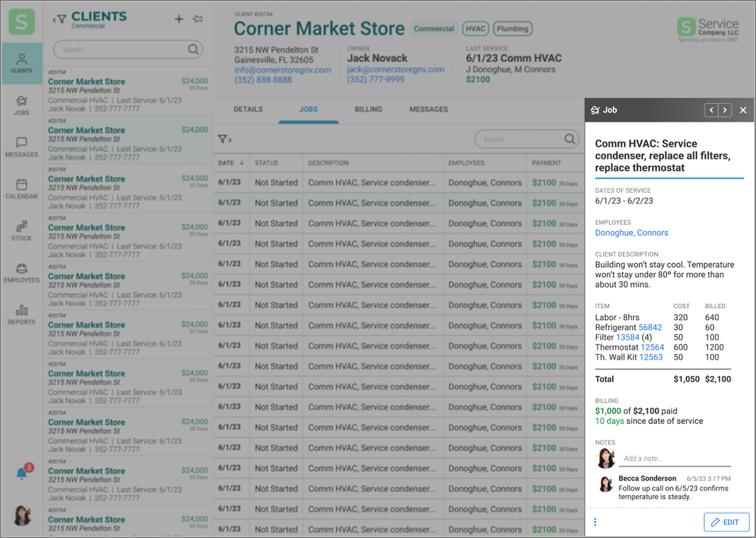Click the Commercial tag
Screen dimensions: 756x538
(434, 28)
